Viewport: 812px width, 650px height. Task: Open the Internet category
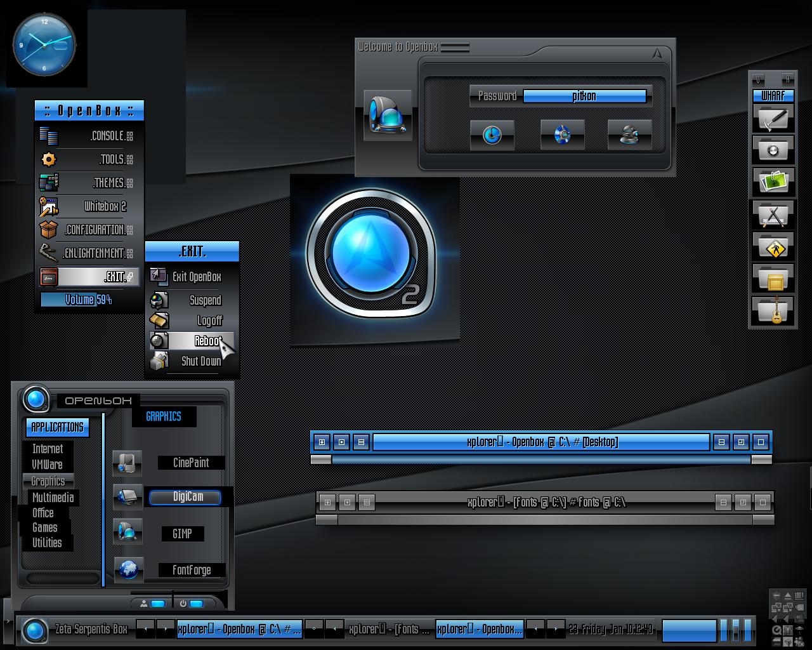point(48,449)
